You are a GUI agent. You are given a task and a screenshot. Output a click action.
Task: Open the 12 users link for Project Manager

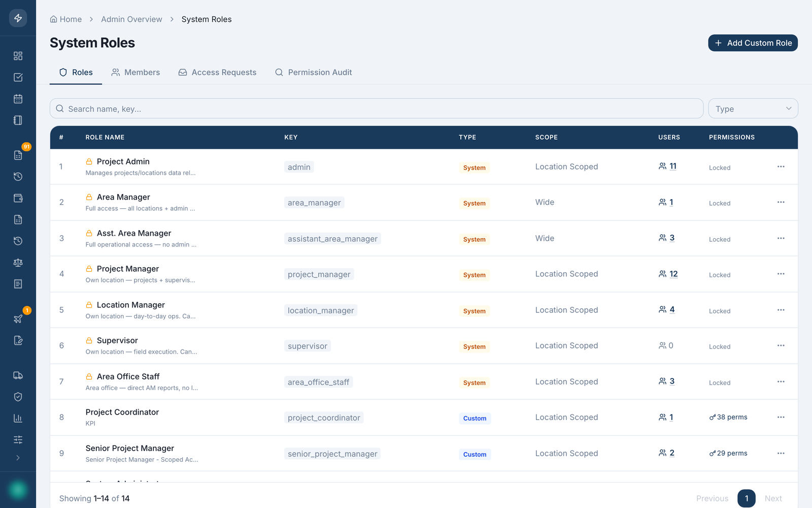click(668, 274)
